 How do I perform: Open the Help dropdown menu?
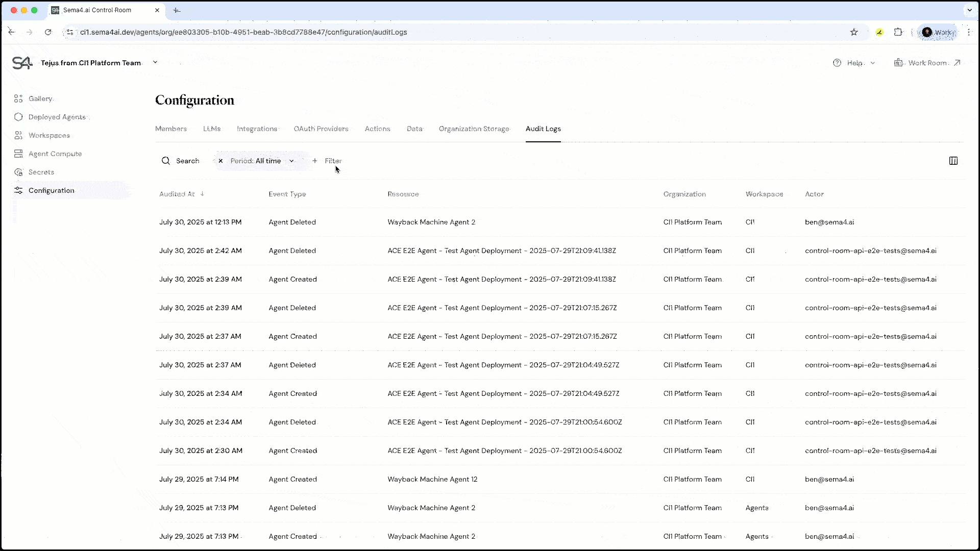pyautogui.click(x=854, y=63)
